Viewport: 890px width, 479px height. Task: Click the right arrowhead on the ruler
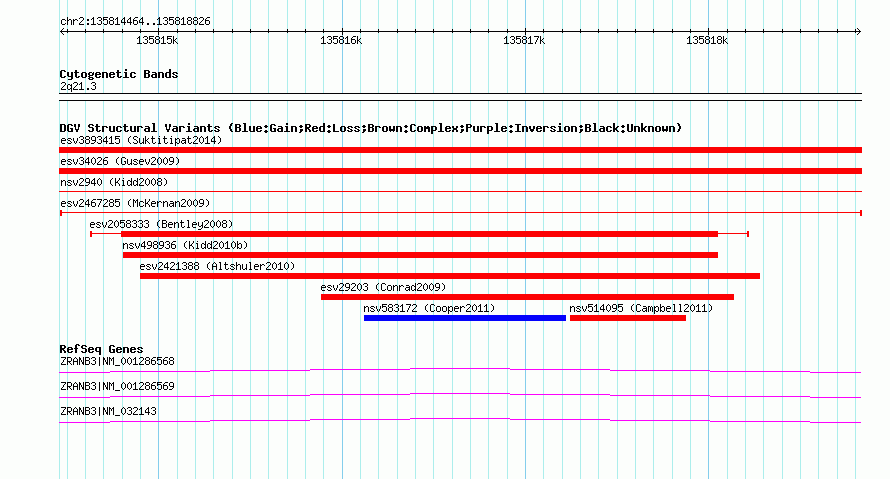coord(858,32)
